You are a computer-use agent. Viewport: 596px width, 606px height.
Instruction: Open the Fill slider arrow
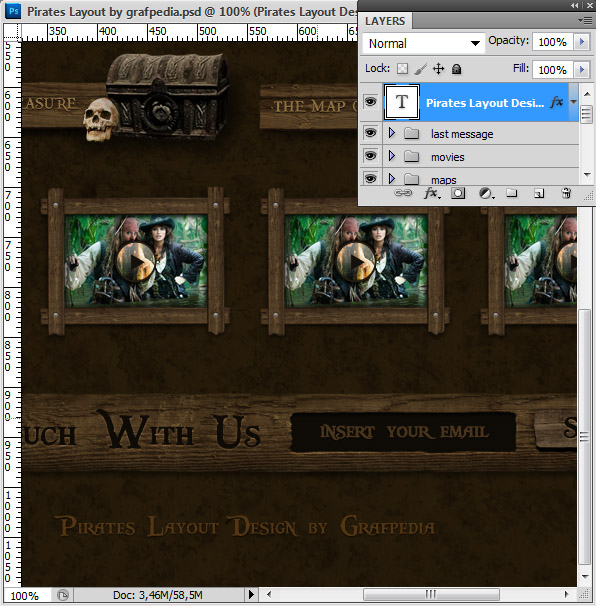pyautogui.click(x=582, y=70)
